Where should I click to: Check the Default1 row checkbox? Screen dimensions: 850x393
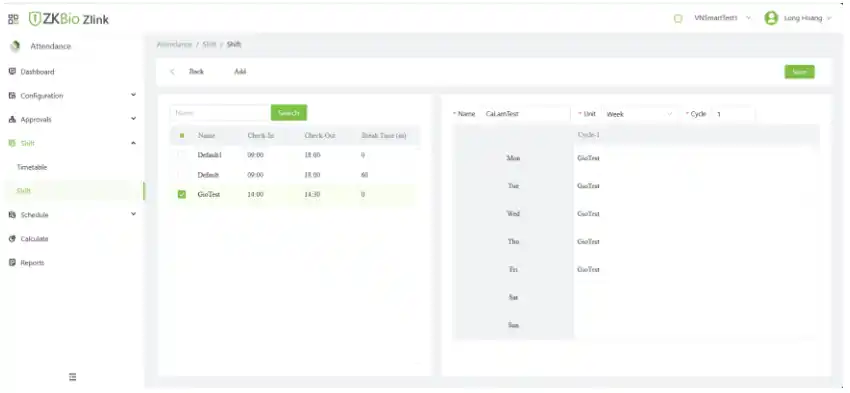point(182,155)
